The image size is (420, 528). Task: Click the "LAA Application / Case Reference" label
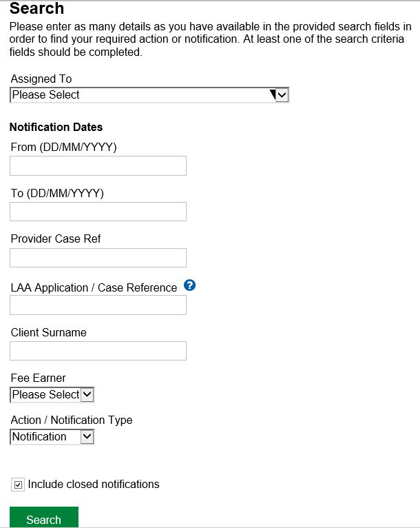(x=94, y=288)
